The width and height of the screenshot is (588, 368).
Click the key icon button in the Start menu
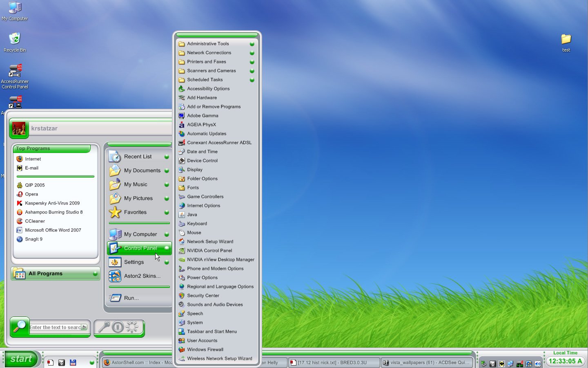point(105,327)
